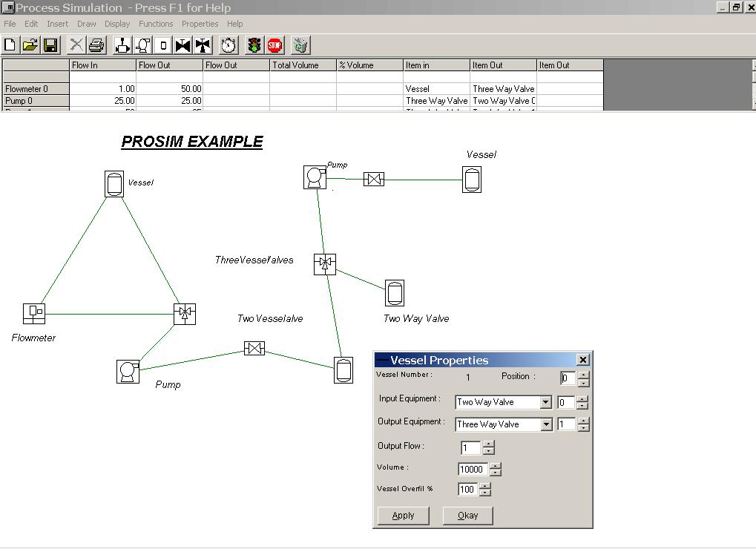
Task: Increase the Volume value with up arrow
Action: pyautogui.click(x=496, y=466)
